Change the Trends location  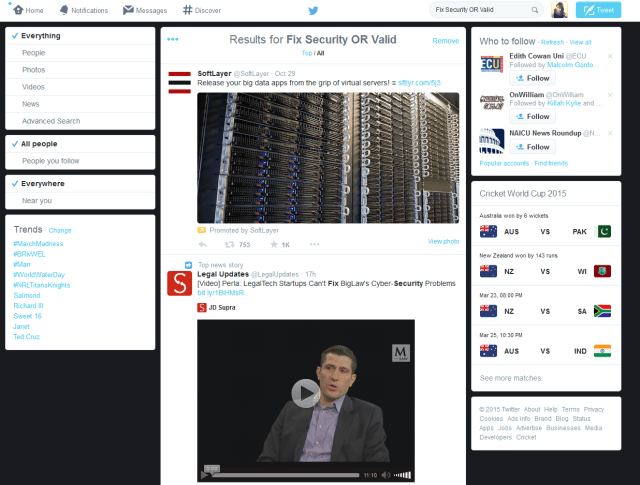[60, 231]
